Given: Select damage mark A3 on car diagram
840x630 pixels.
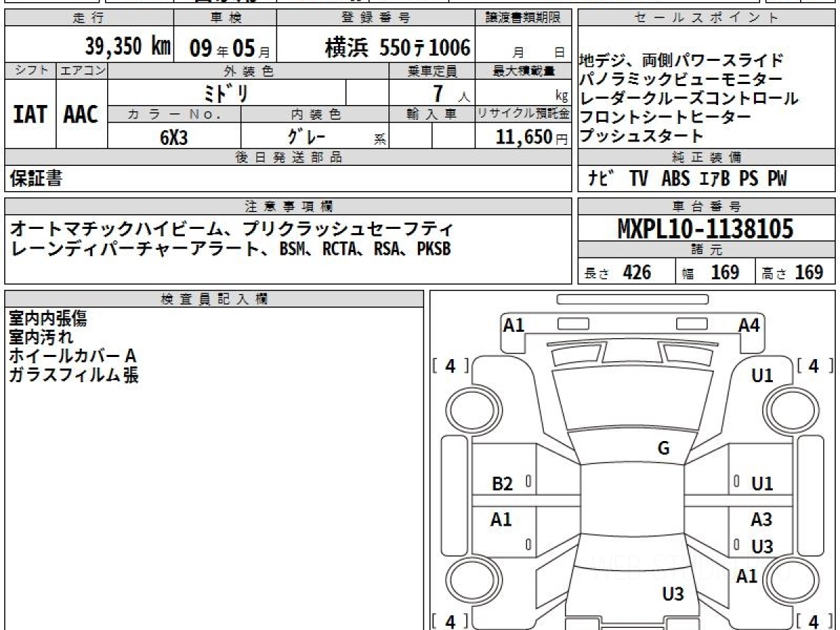Looking at the screenshot, I should (762, 519).
